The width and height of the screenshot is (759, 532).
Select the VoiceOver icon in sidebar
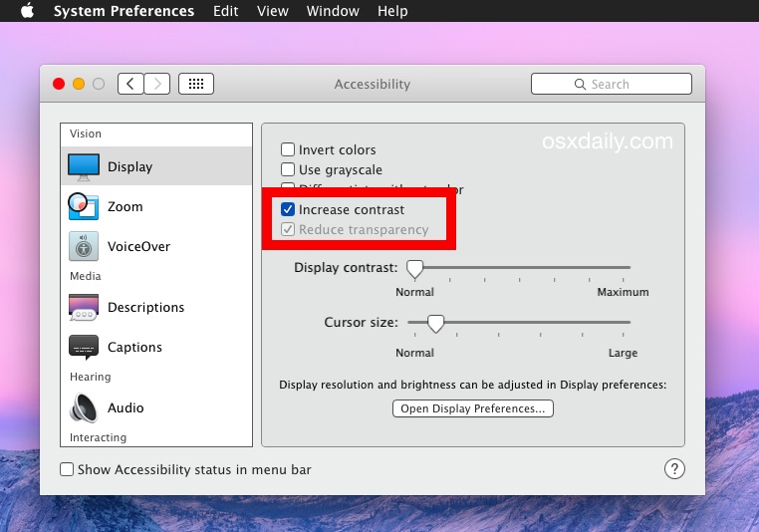(84, 246)
